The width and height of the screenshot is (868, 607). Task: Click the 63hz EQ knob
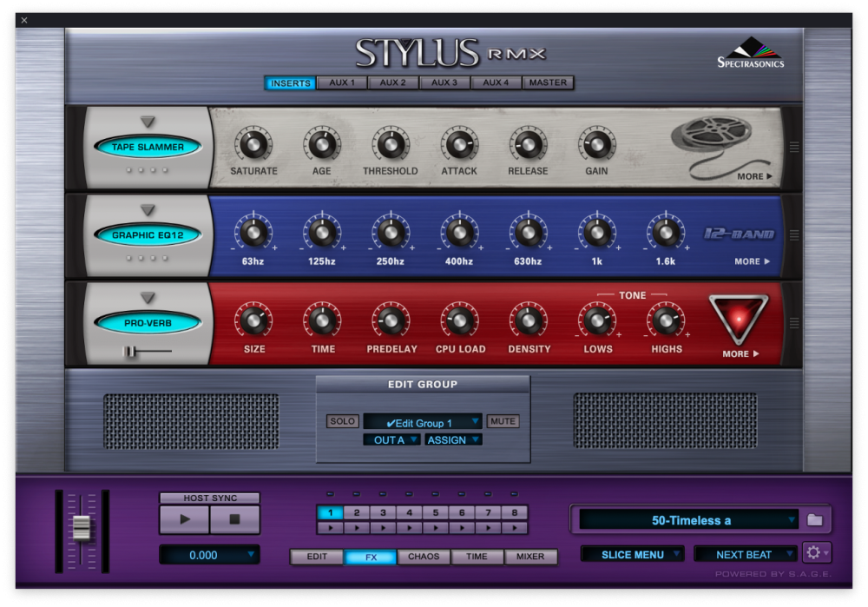point(253,234)
